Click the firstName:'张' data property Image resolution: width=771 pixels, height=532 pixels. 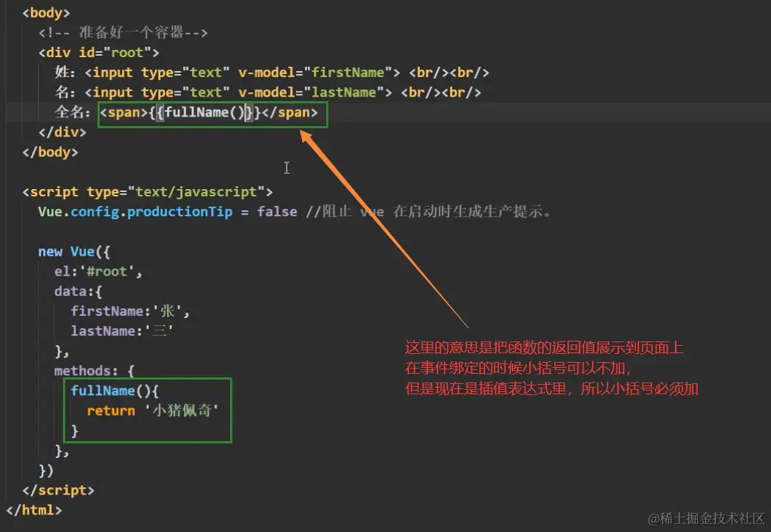[x=130, y=311]
